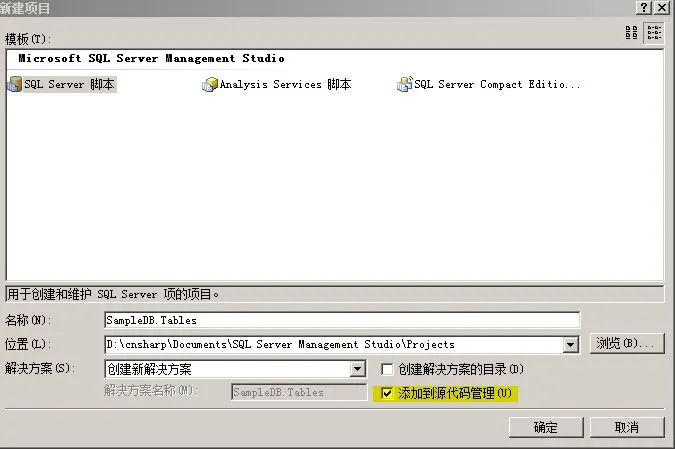Uncheck 添加到源代码管理 checkbox
Image resolution: width=675 pixels, height=449 pixels.
point(387,393)
